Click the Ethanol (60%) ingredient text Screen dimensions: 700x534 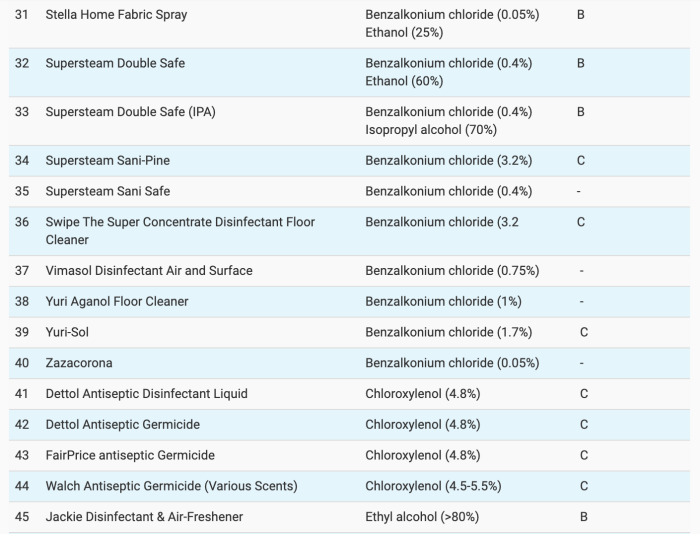(404, 81)
